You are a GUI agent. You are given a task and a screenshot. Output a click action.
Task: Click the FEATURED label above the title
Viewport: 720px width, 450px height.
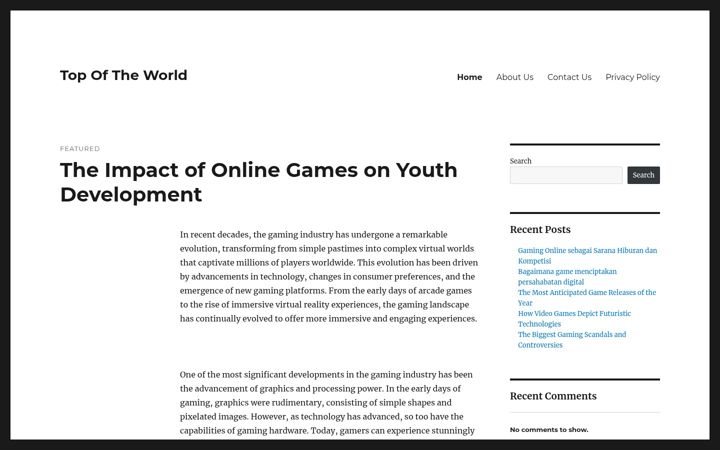tap(80, 148)
